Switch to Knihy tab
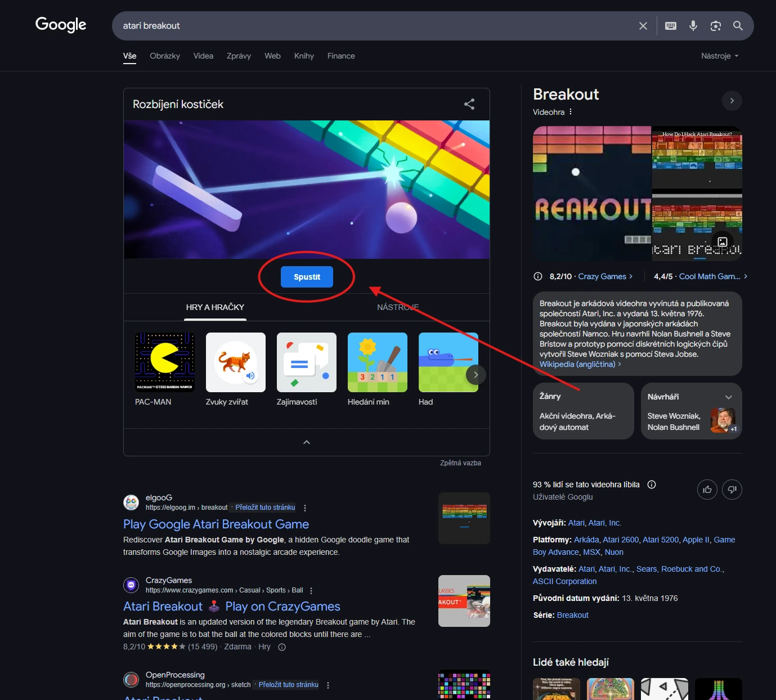 304,56
